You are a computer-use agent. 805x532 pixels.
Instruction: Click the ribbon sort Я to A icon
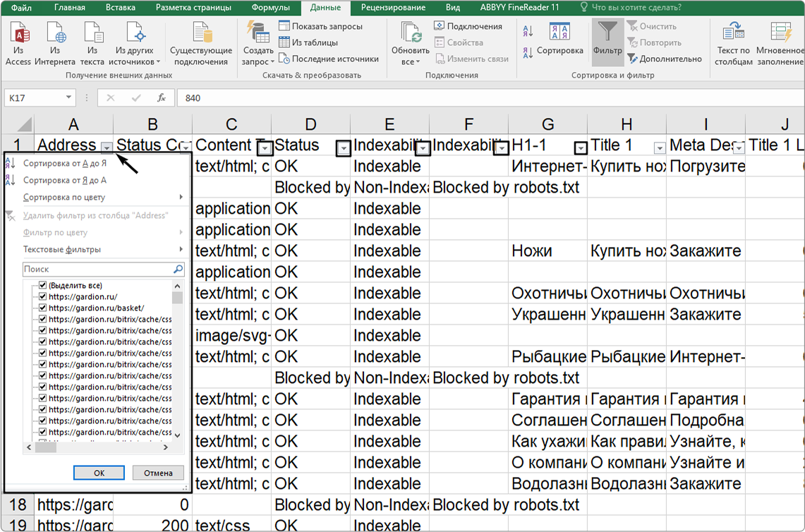pyautogui.click(x=528, y=52)
